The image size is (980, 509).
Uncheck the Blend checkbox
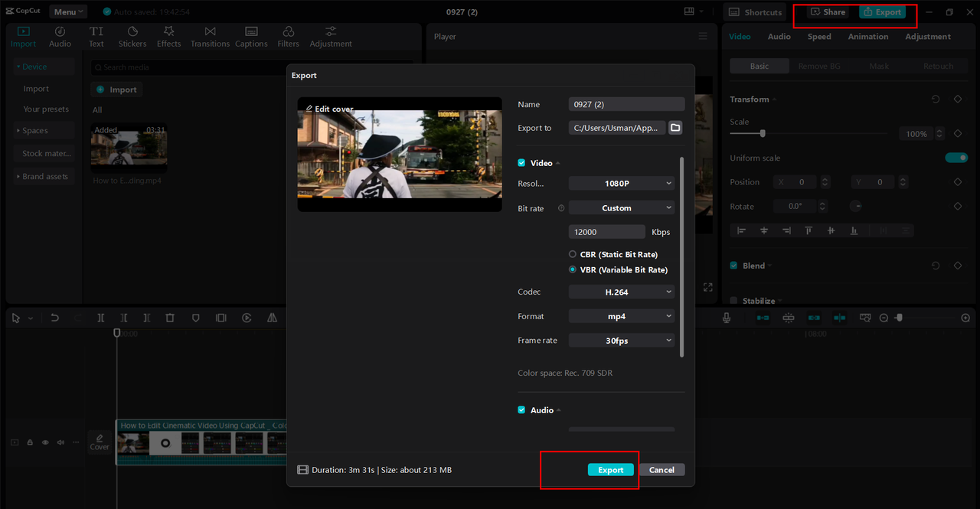(x=733, y=266)
